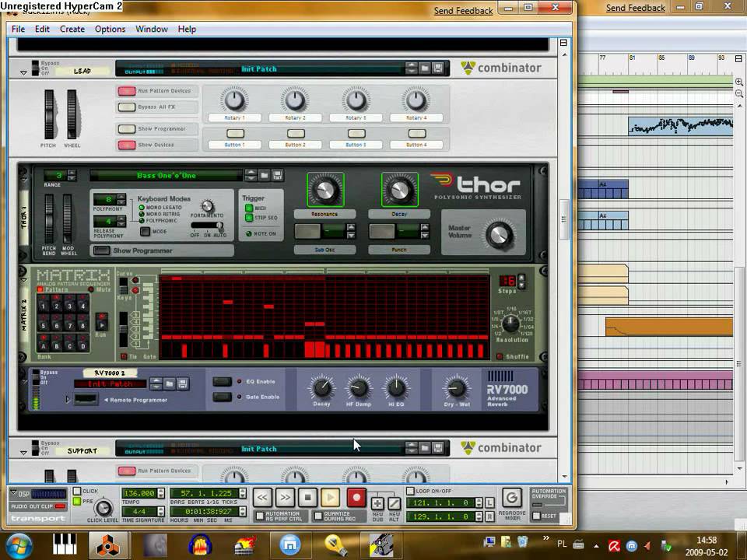Expand RV7000 Remote Programmer arrow

(68, 399)
